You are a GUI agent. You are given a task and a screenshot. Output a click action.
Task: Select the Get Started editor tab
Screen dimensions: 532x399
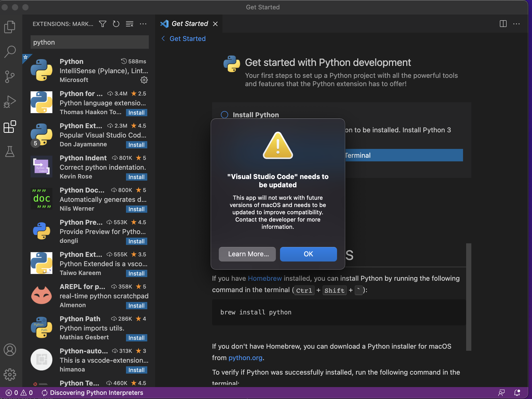[189, 24]
